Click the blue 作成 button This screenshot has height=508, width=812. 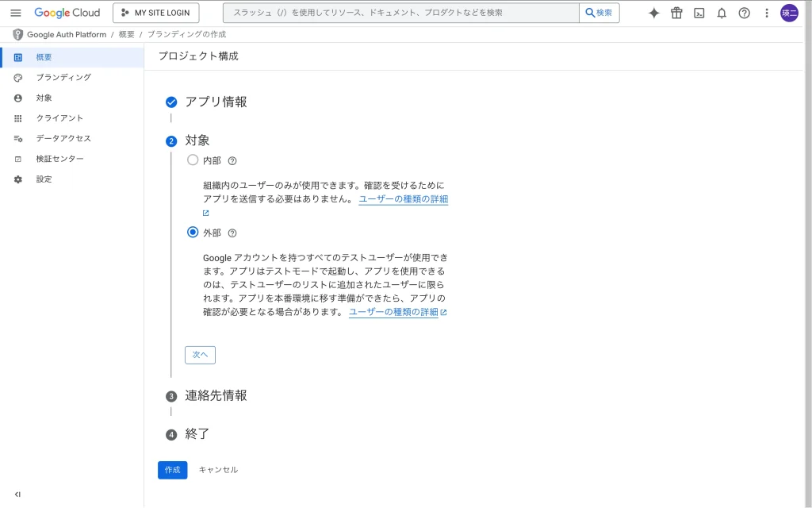point(172,470)
